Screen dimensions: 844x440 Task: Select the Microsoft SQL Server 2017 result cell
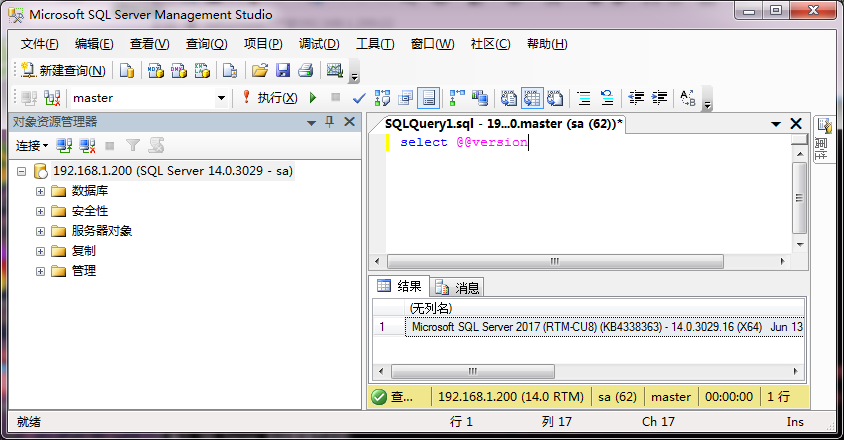604,327
